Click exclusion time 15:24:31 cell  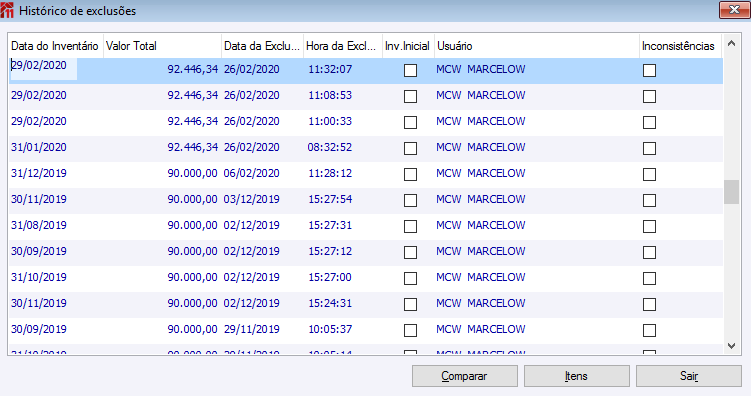(x=330, y=303)
